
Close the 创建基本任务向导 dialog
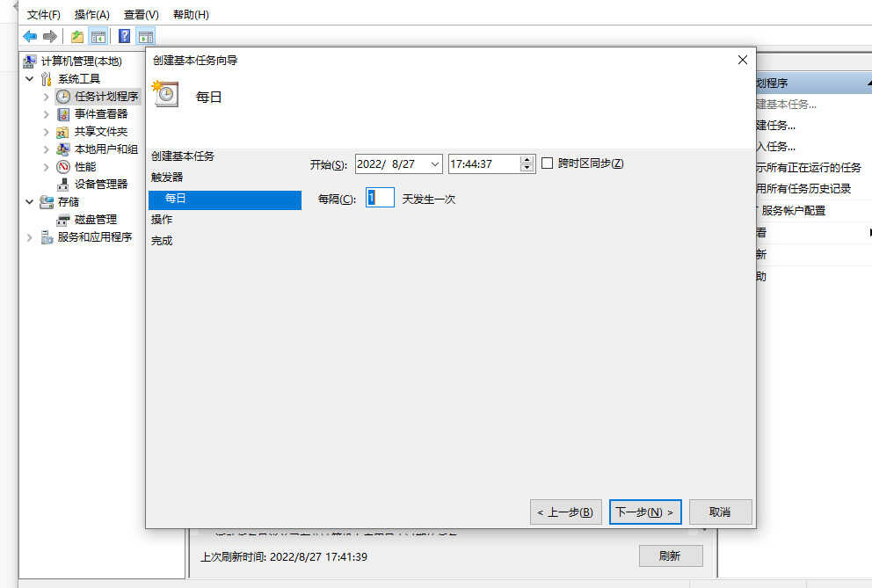743,60
